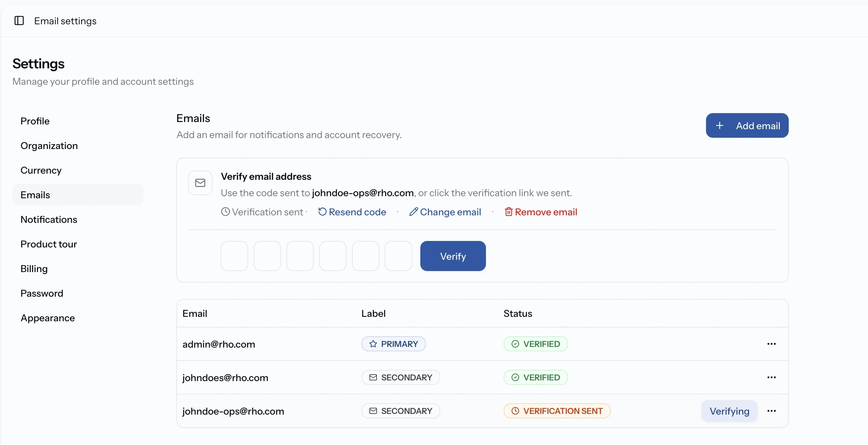The height and width of the screenshot is (445, 868).
Task: Resend the verification code
Action: [x=352, y=212]
